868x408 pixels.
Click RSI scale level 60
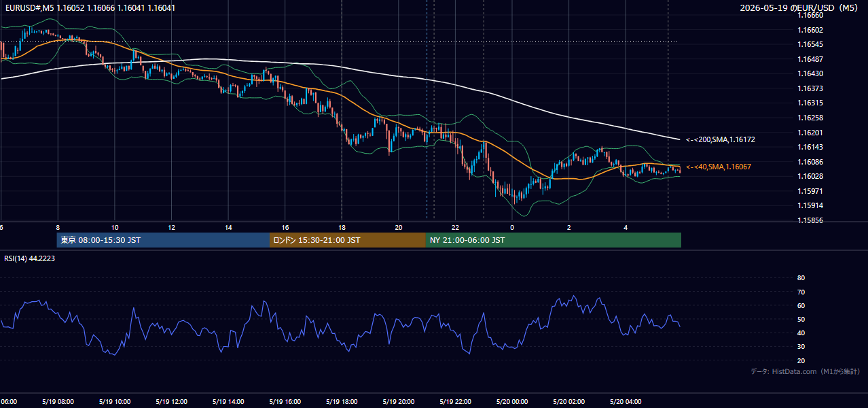coord(801,305)
